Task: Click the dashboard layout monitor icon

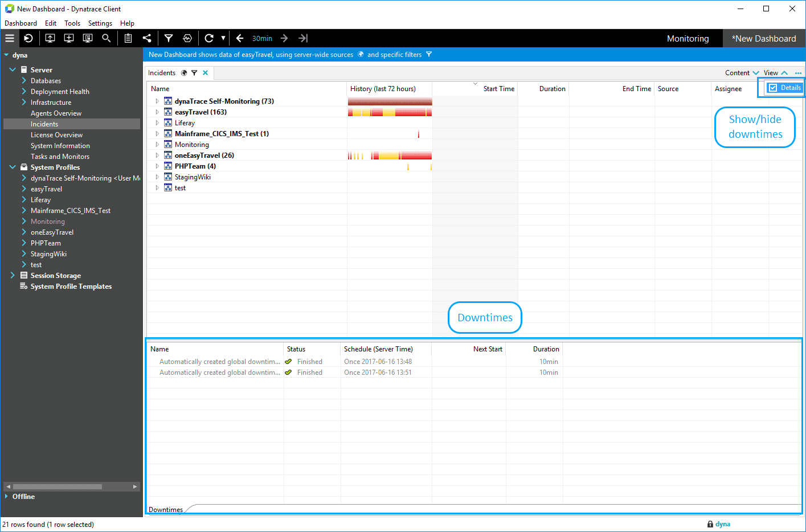Action: (x=88, y=38)
